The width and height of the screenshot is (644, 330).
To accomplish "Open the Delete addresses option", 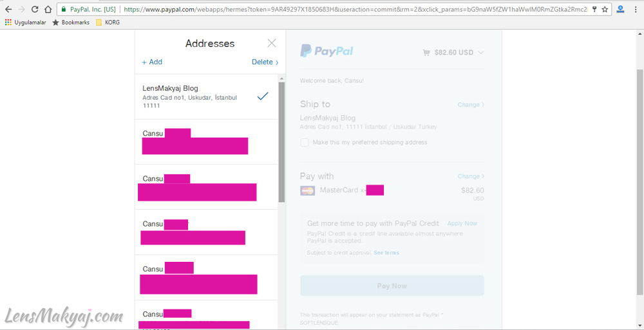I will coord(265,62).
